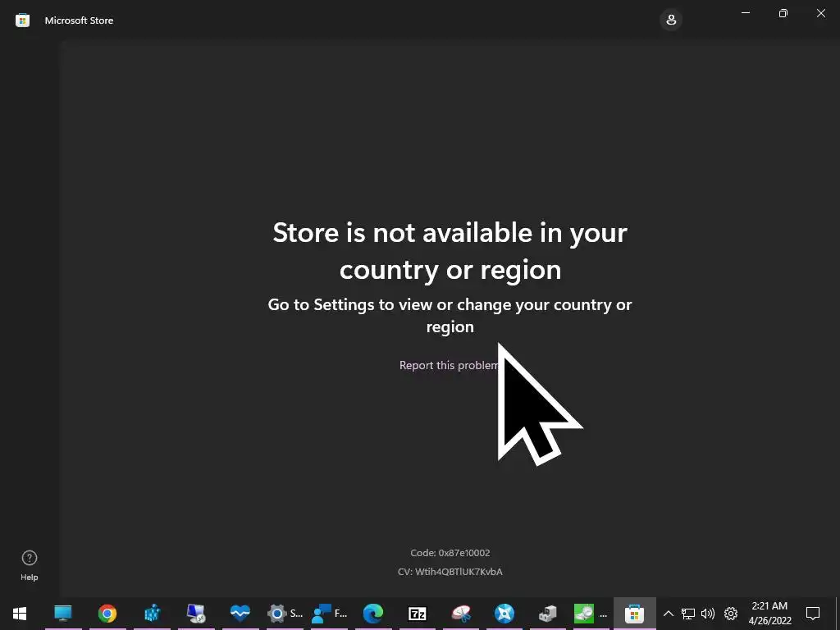The image size is (840, 630).
Task: Launch Google Chrome from the taskbar
Action: [x=107, y=614]
